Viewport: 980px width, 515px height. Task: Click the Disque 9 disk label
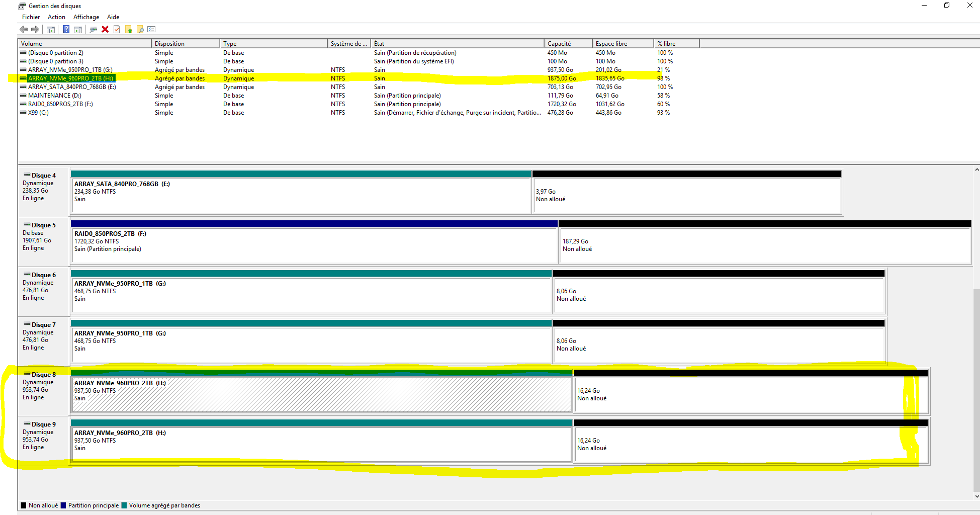[44, 424]
